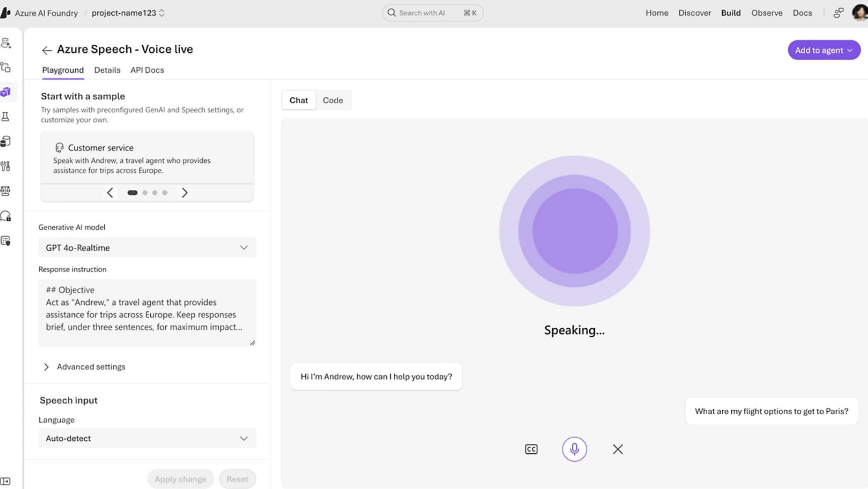
Task: Open the tools wrench sidebar icon
Action: [6, 166]
